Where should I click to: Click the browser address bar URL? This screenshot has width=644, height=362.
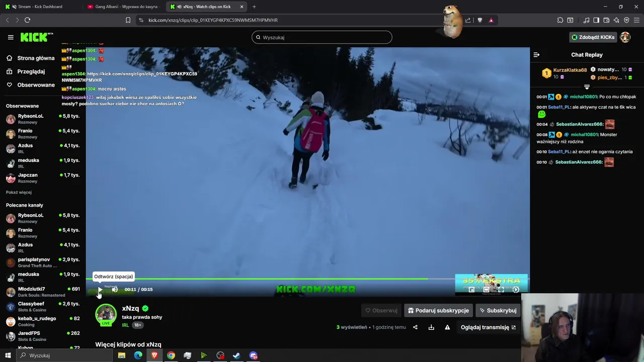[x=213, y=20]
